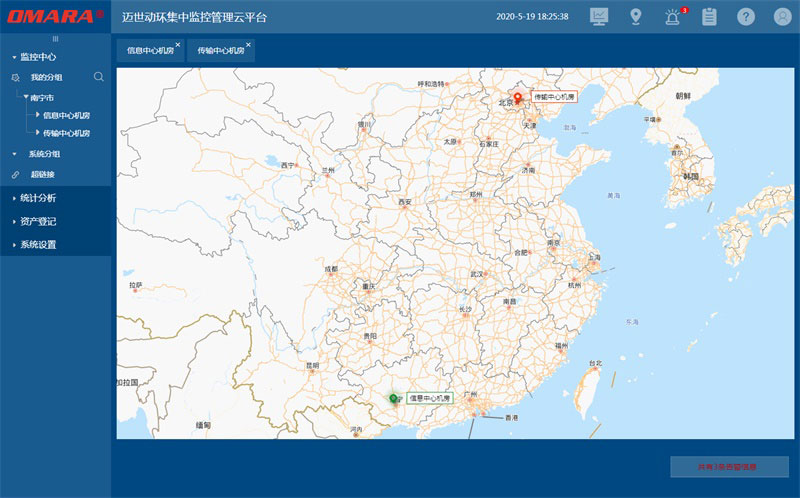Click the help question mark icon

click(x=746, y=16)
